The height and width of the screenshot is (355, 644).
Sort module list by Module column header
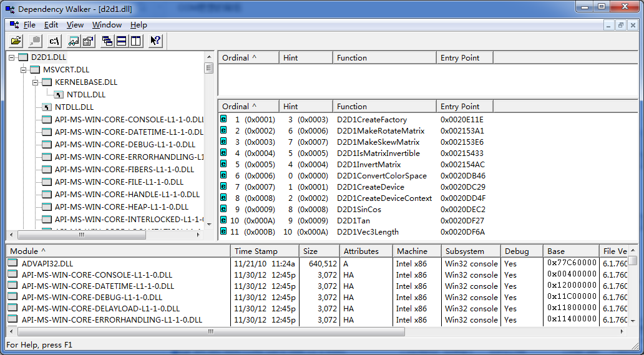point(119,251)
